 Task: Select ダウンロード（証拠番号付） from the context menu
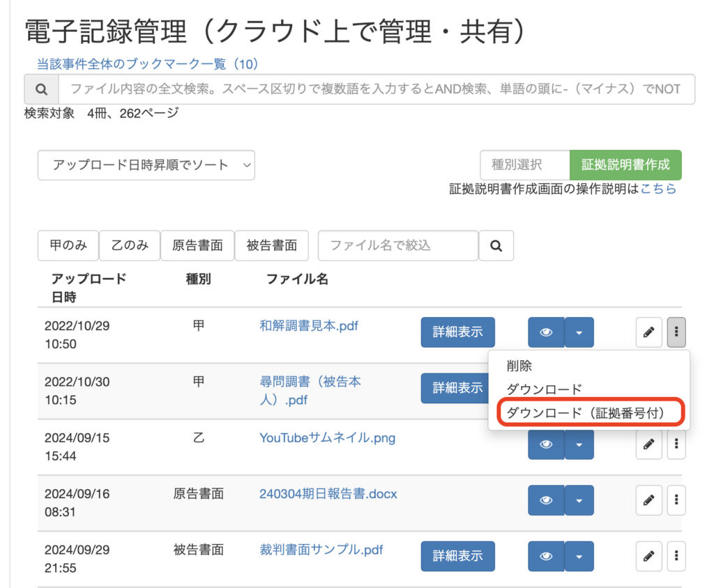pos(585,412)
